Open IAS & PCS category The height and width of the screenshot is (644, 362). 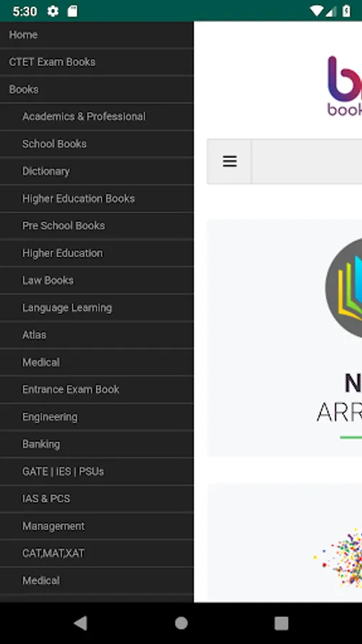pyautogui.click(x=97, y=499)
